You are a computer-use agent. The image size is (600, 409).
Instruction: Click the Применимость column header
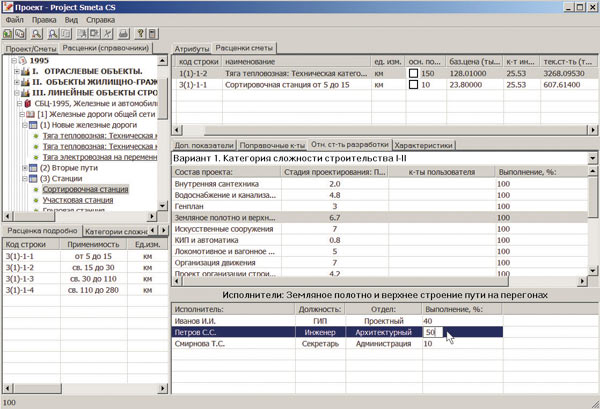(93, 244)
